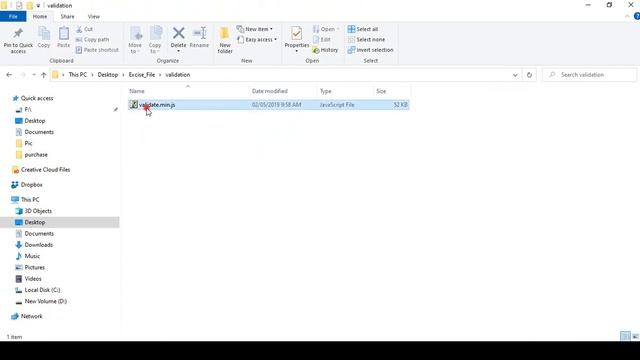Select the validate.min.js file
Image resolution: width=640 pixels, height=360 pixels.
[269, 105]
